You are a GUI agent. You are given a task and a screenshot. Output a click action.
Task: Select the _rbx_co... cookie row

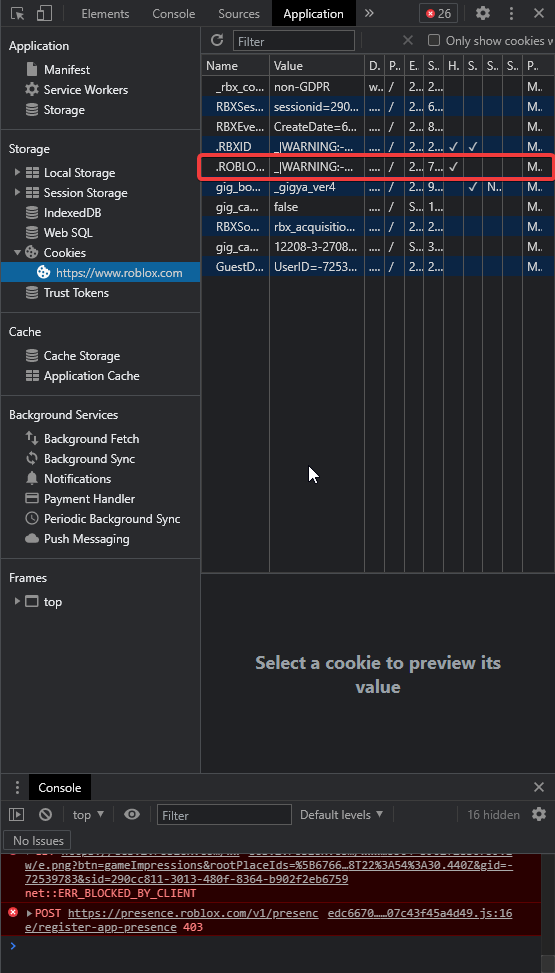(x=377, y=86)
